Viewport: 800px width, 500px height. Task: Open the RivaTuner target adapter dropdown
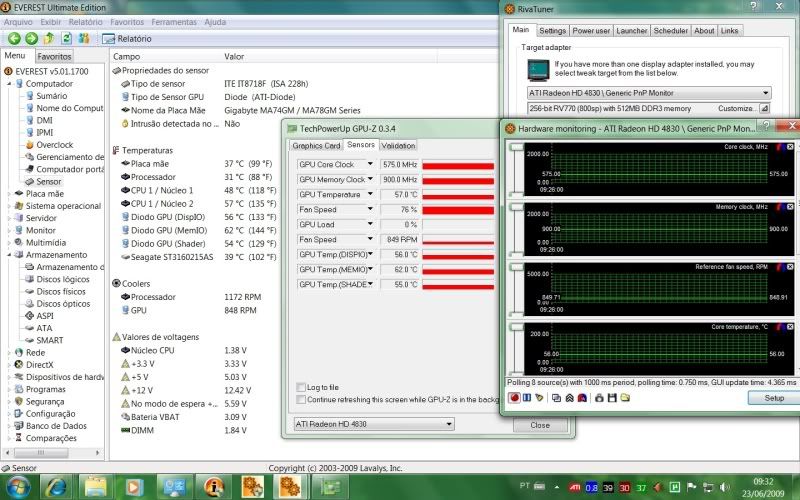(x=648, y=93)
